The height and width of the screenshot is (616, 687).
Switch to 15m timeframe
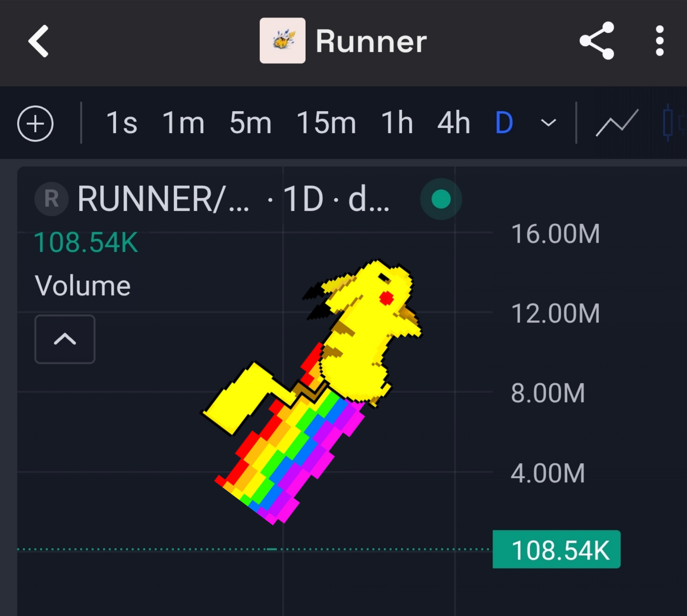point(326,123)
